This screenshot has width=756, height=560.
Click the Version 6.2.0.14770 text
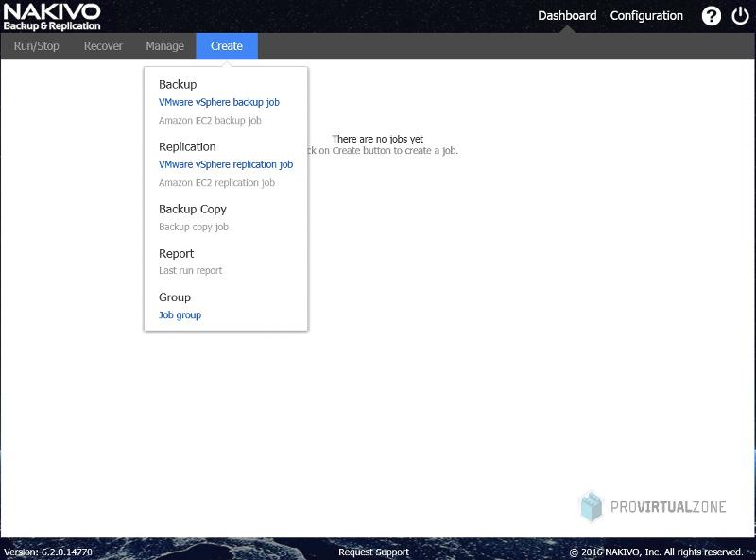tap(48, 552)
